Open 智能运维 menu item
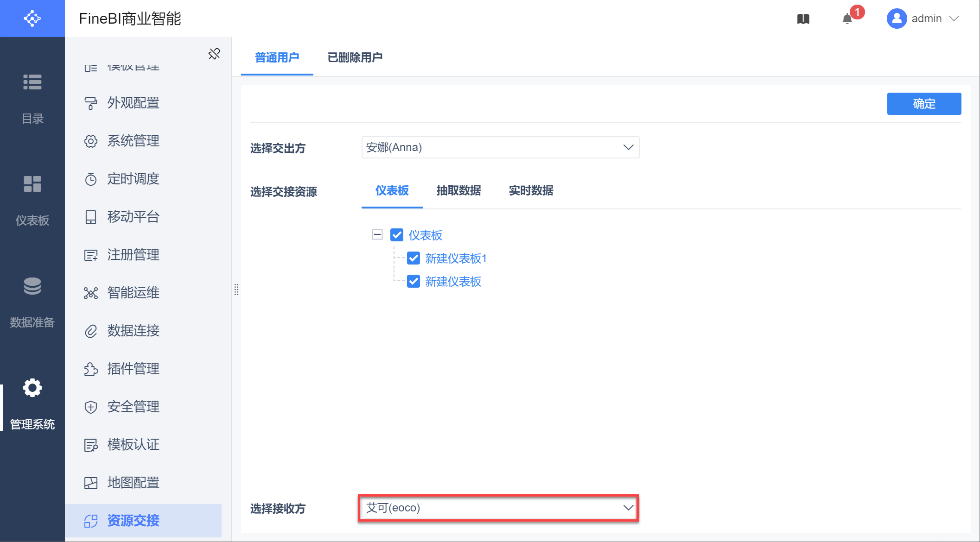 pos(133,293)
